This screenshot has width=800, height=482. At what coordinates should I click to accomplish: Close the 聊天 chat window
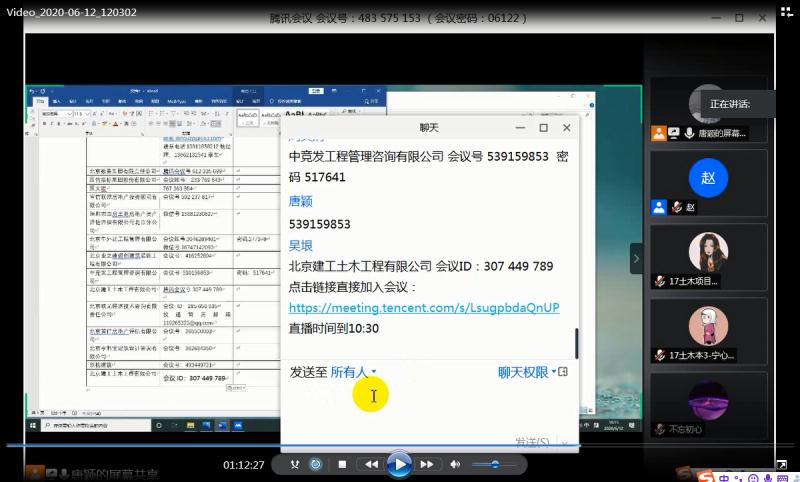[x=567, y=128]
